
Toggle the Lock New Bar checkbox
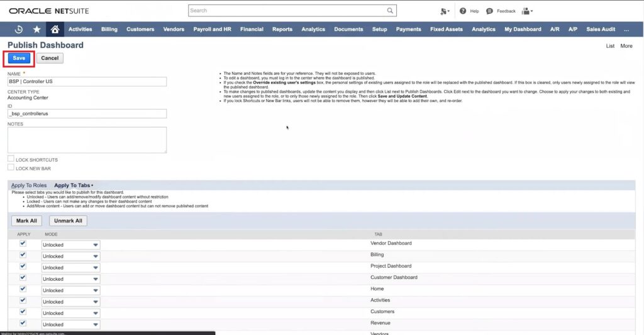click(11, 167)
